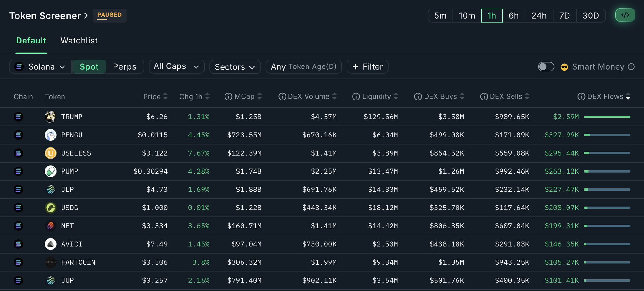The width and height of the screenshot is (644, 291).
Task: Select the 24h timeframe tab
Action: [539, 16]
